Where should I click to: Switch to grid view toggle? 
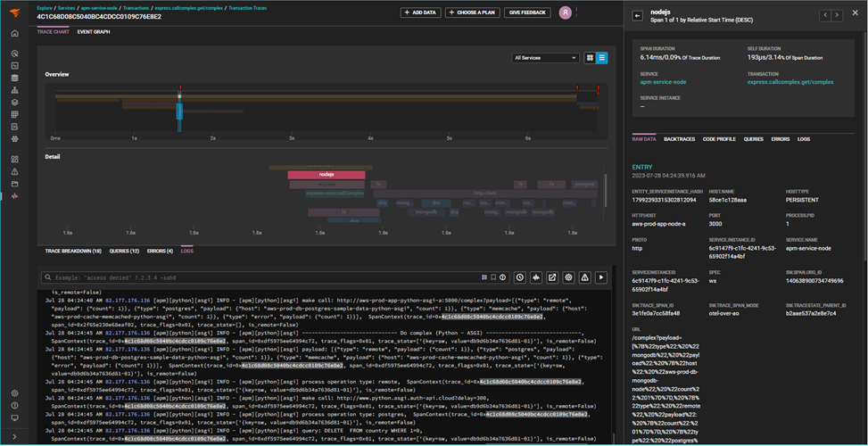coord(590,58)
